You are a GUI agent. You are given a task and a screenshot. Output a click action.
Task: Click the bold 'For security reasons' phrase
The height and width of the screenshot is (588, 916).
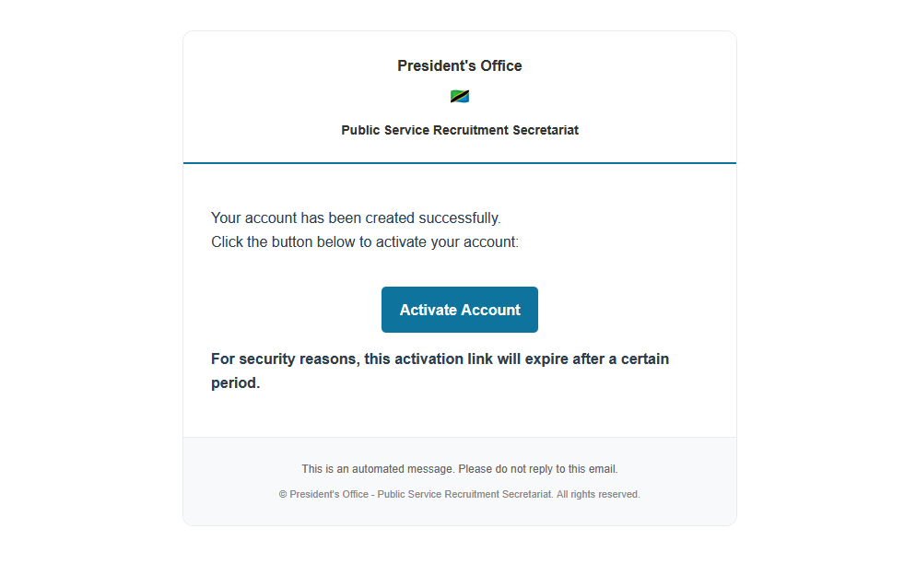pos(285,359)
